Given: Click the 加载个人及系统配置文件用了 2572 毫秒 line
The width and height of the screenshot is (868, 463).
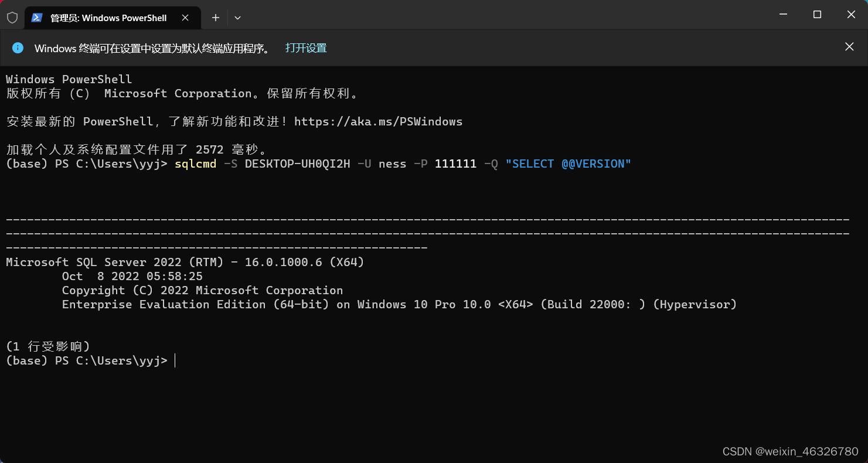Looking at the screenshot, I should pos(137,149).
